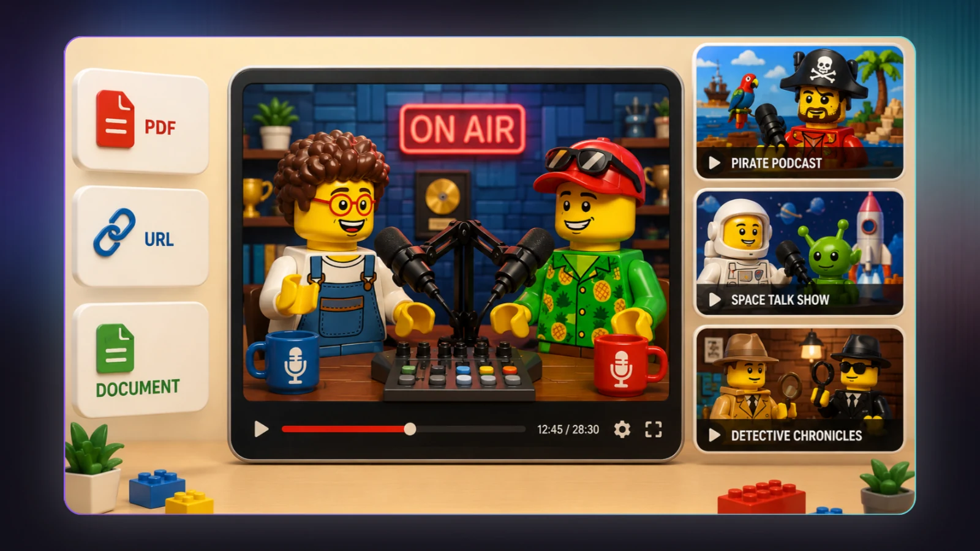The image size is (980, 551).
Task: Click the gold record plaque on the wall
Action: point(443,202)
